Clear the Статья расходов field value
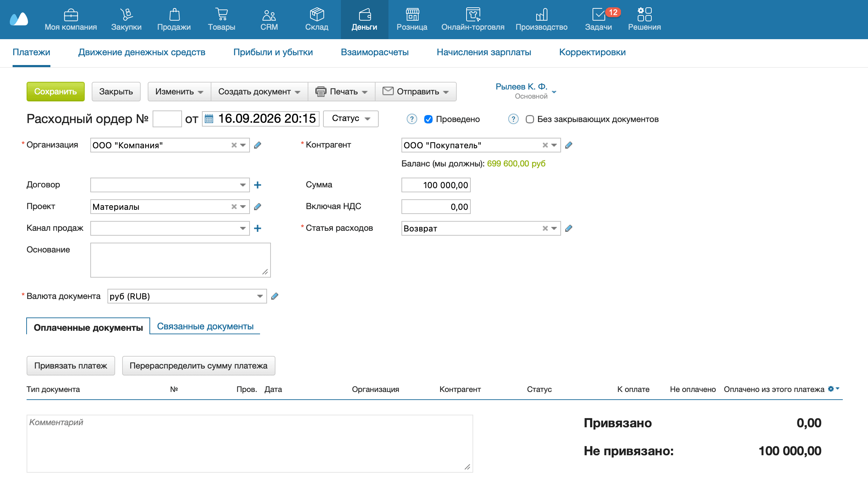Viewport: 868px width, 486px height. (x=545, y=228)
